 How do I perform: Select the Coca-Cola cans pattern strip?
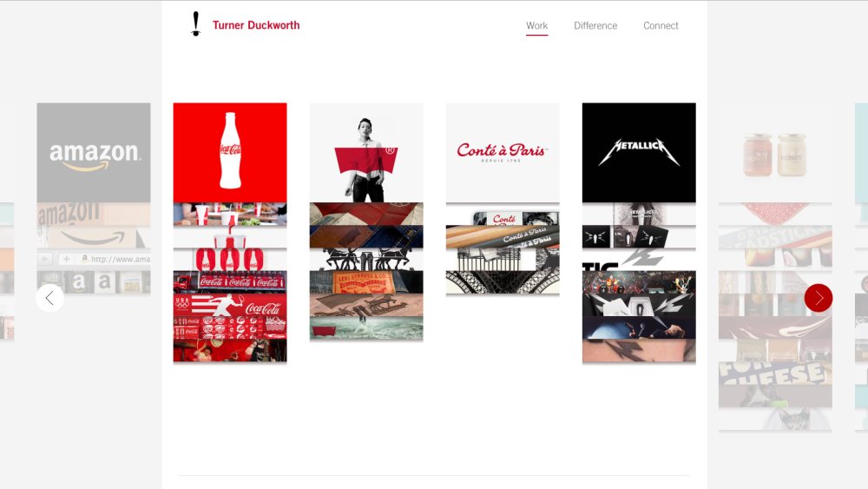(230, 327)
